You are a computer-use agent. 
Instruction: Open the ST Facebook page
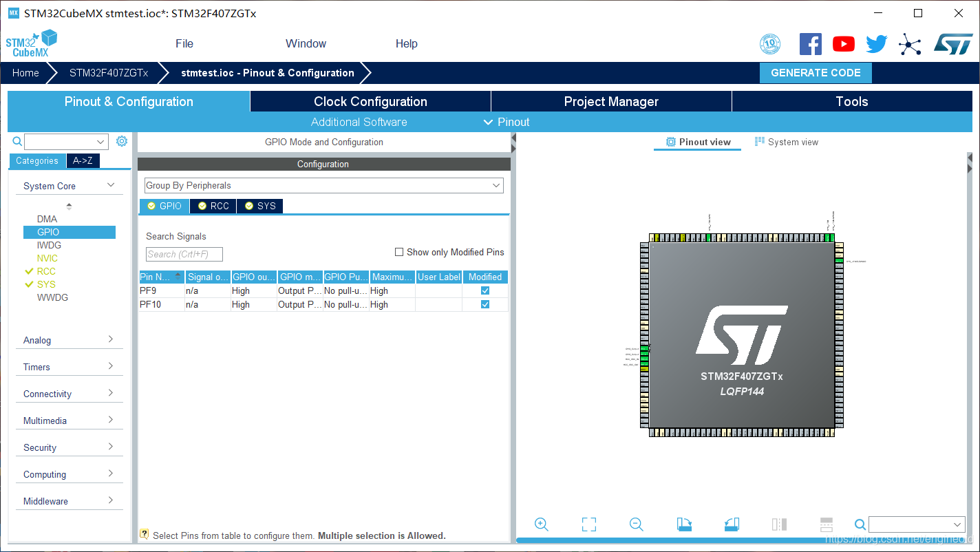click(811, 44)
